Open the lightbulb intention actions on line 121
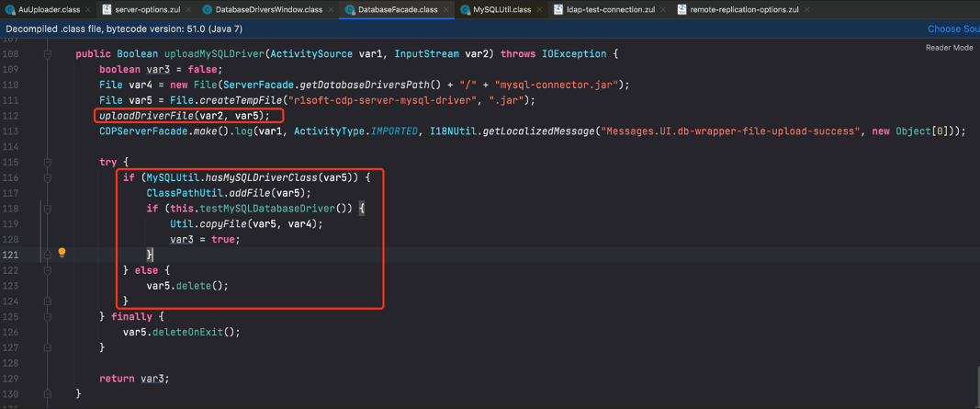 [62, 253]
